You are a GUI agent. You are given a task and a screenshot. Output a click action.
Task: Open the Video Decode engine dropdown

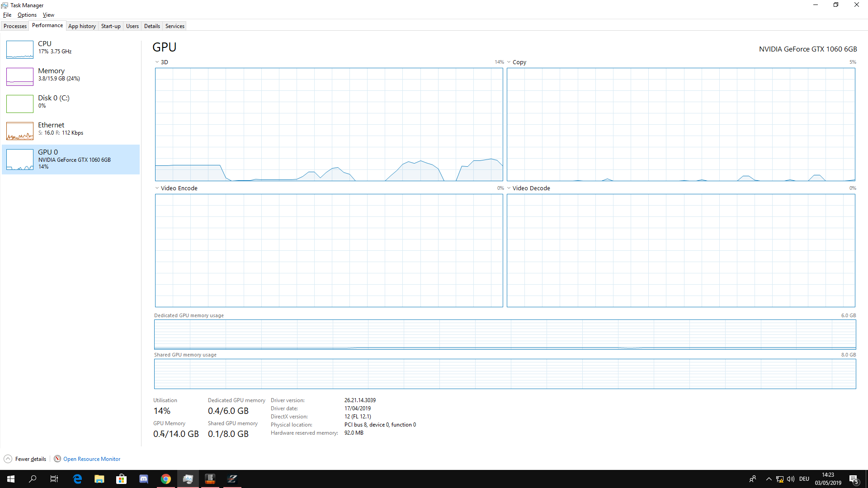[509, 188]
